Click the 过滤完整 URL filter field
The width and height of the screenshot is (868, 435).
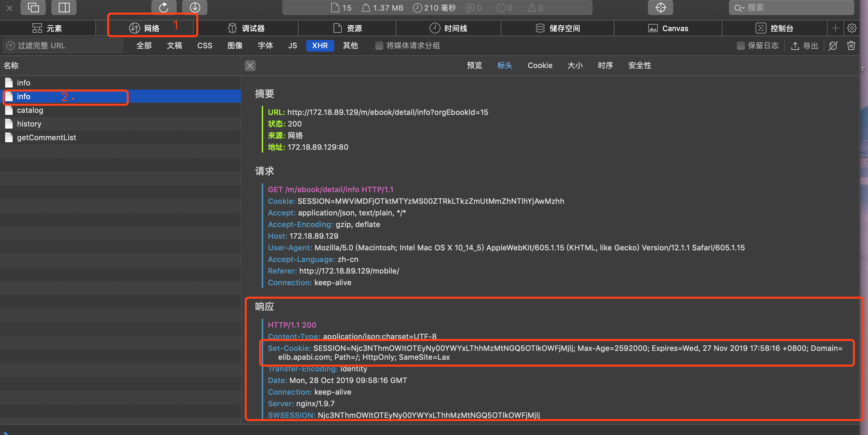click(x=63, y=45)
